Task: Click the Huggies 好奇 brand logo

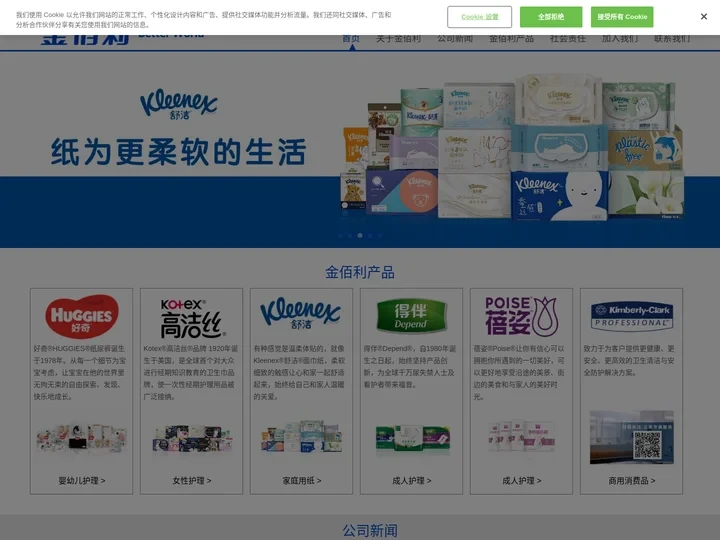Action: click(82, 316)
